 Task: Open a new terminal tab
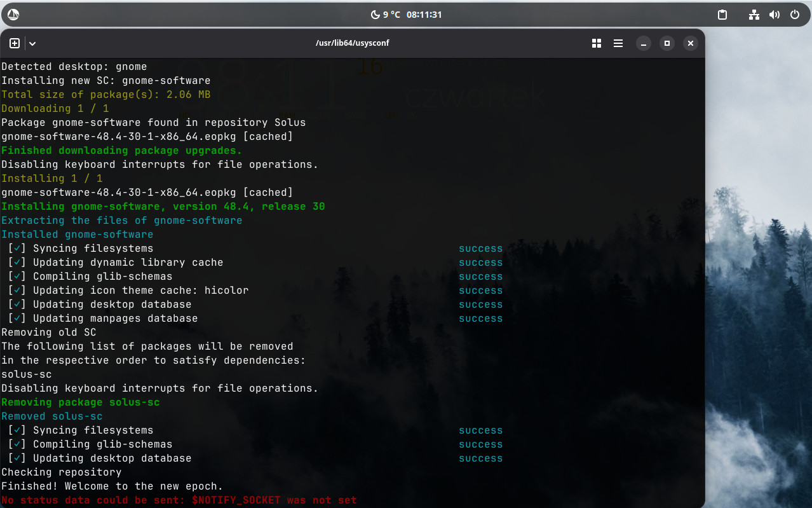click(x=15, y=43)
